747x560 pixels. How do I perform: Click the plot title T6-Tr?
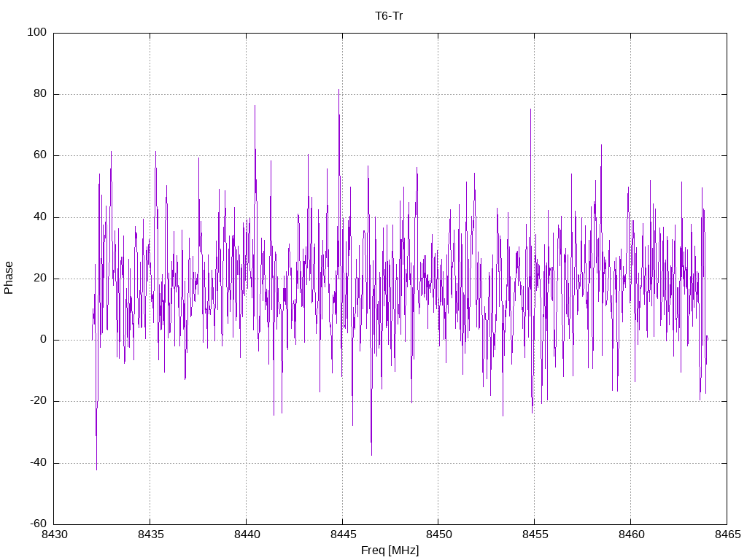(x=389, y=16)
